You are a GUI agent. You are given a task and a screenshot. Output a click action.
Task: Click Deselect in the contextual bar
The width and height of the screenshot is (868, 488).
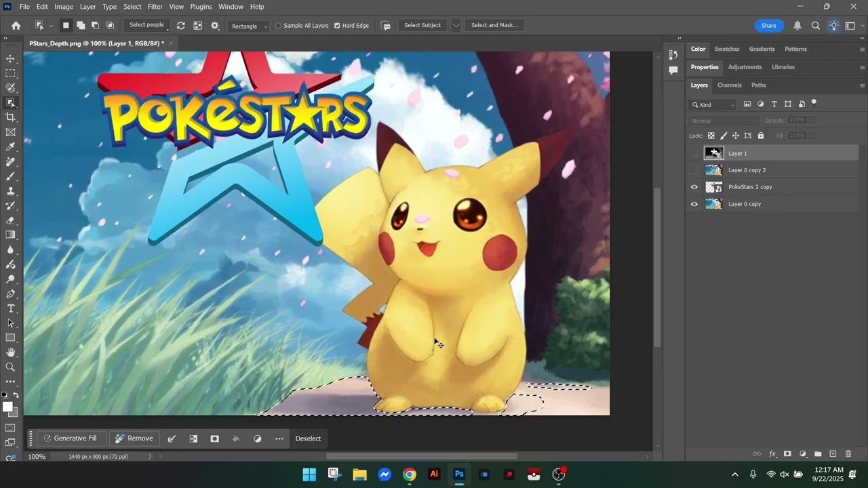click(308, 439)
